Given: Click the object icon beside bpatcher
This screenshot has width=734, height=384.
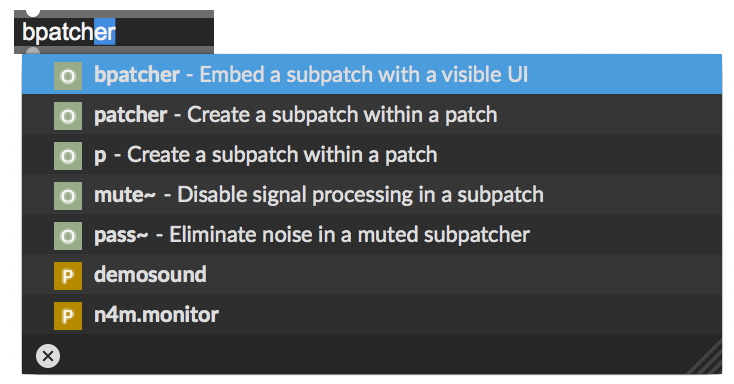Looking at the screenshot, I should coord(68,76).
